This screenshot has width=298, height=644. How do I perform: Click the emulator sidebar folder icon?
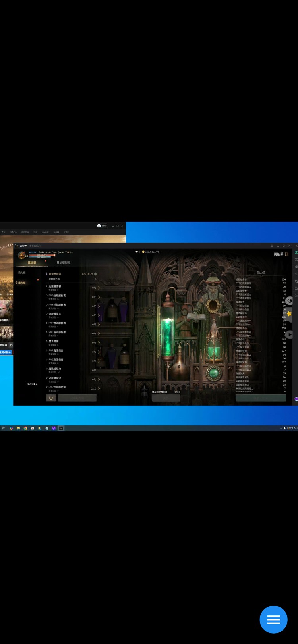[x=296, y=296]
